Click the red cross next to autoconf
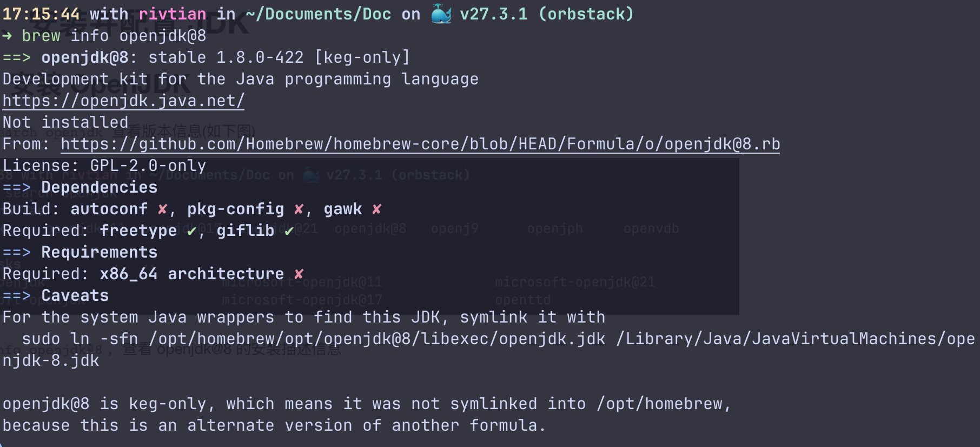The image size is (980, 447). (162, 209)
